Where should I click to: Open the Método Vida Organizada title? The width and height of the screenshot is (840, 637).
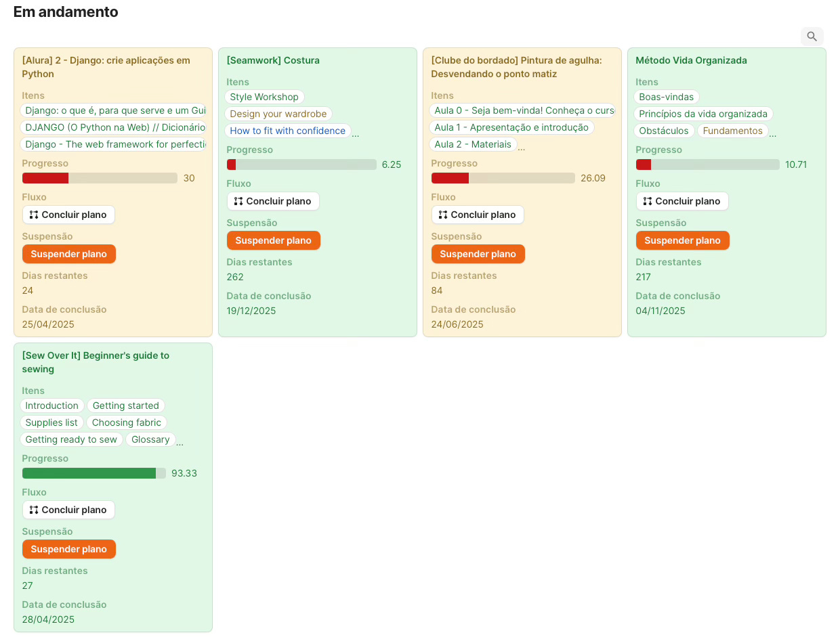pos(691,60)
